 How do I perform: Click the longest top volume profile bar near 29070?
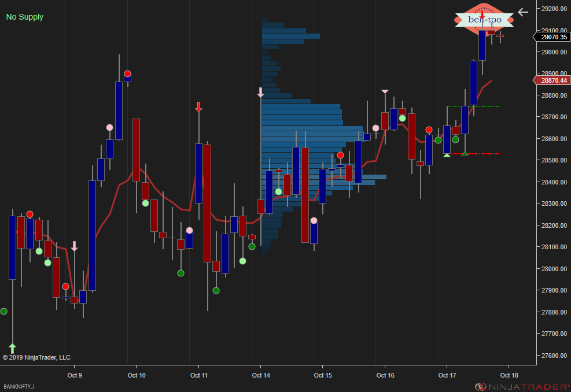(x=290, y=36)
